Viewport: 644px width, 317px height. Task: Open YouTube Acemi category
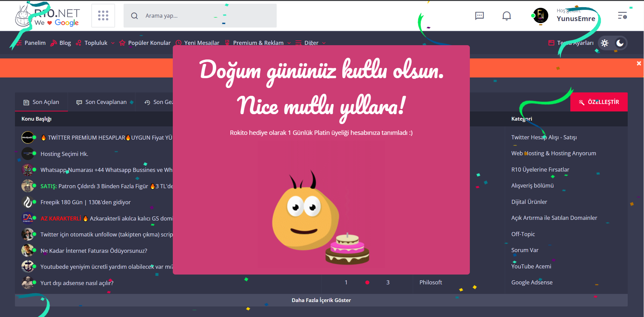click(x=531, y=266)
